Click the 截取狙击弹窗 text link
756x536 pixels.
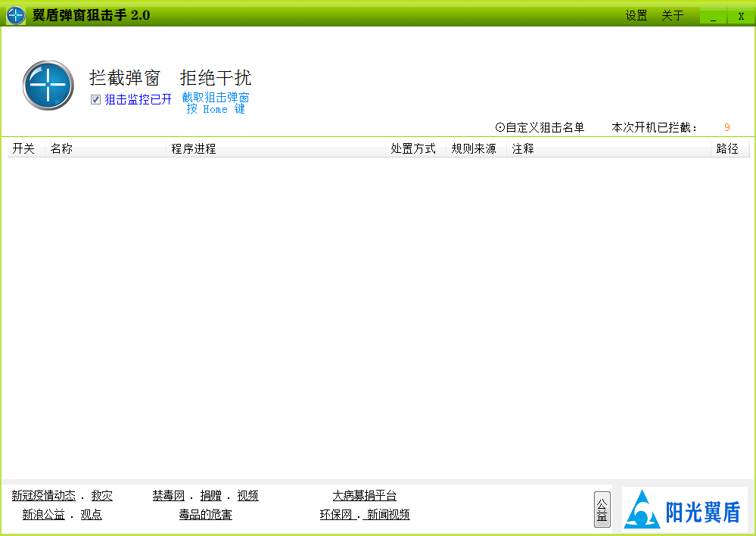215,98
